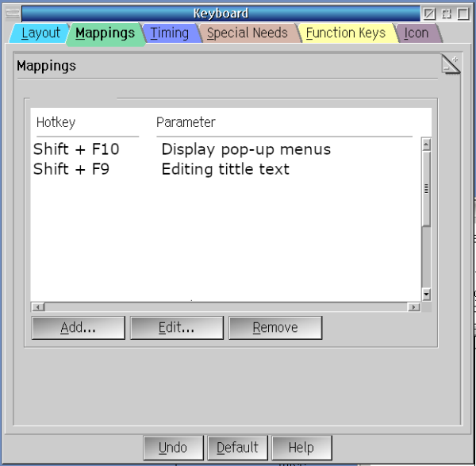Select the Shift + F10 hotkey row
This screenshot has height=466, width=476.
click(x=226, y=149)
